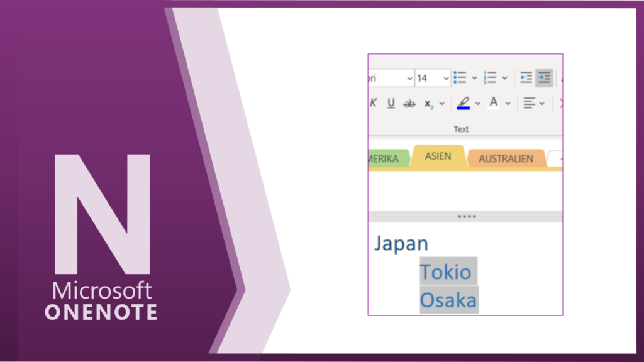Viewport: 644px width, 362px height.
Task: Toggle italic formatting
Action: coord(373,103)
